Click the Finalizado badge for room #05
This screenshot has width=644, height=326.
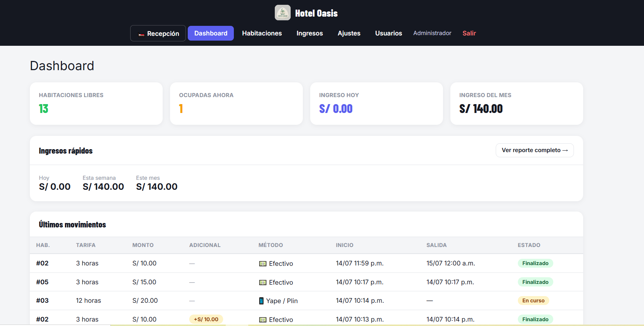pos(535,282)
